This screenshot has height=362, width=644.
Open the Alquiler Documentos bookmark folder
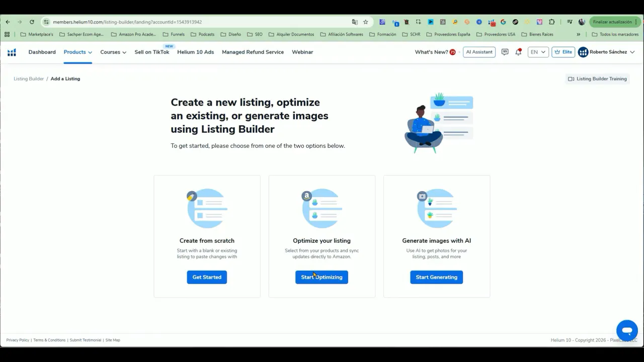point(291,35)
